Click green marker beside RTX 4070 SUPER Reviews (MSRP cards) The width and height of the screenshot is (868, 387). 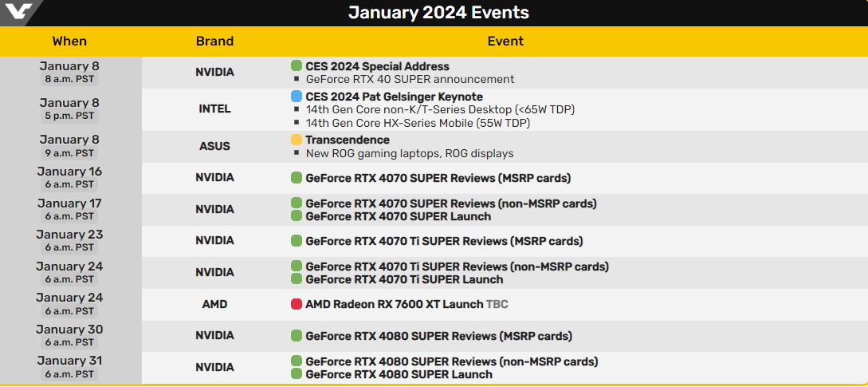click(x=297, y=178)
